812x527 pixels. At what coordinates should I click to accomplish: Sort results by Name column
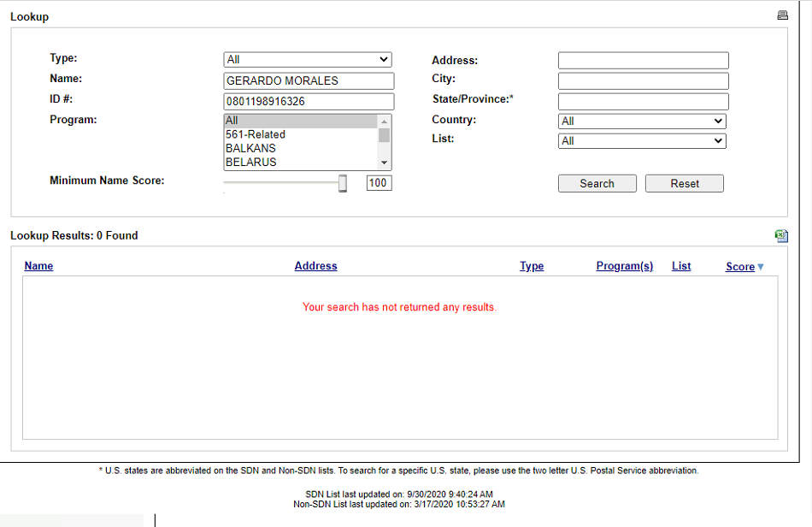pos(38,266)
